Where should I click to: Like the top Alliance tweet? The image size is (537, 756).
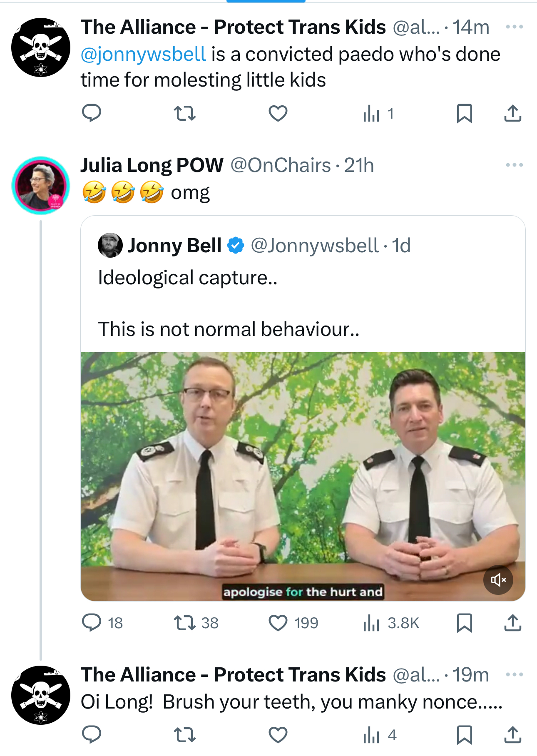pyautogui.click(x=278, y=113)
